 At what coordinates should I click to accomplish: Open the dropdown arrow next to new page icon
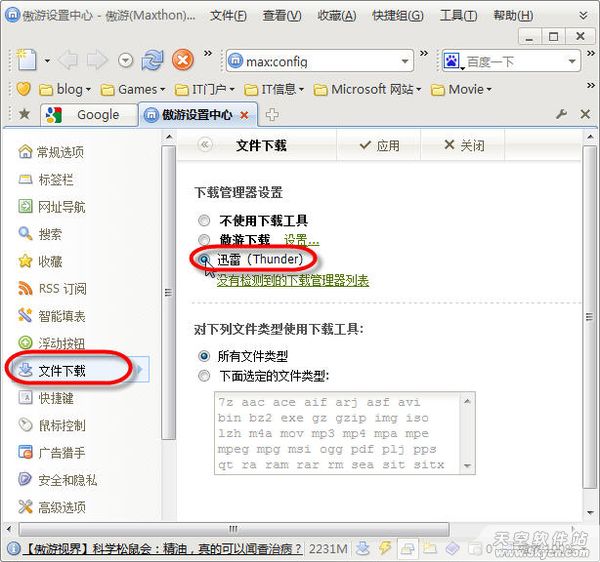point(47,60)
